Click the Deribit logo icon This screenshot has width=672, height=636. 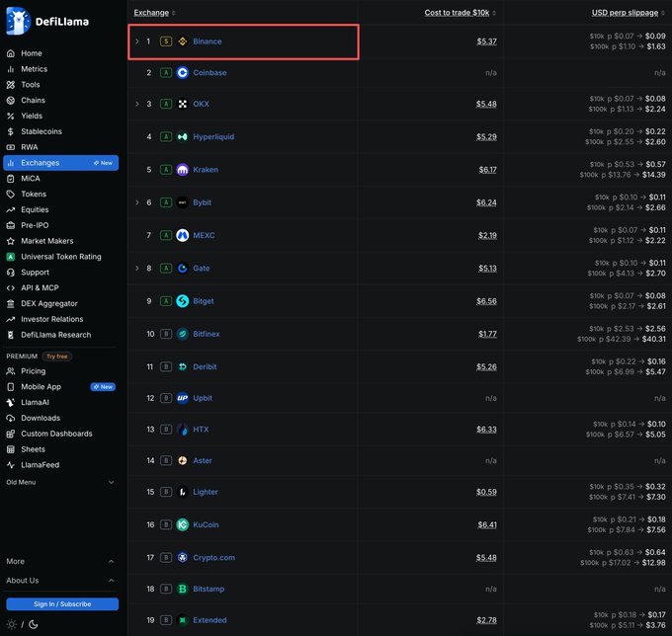[183, 367]
